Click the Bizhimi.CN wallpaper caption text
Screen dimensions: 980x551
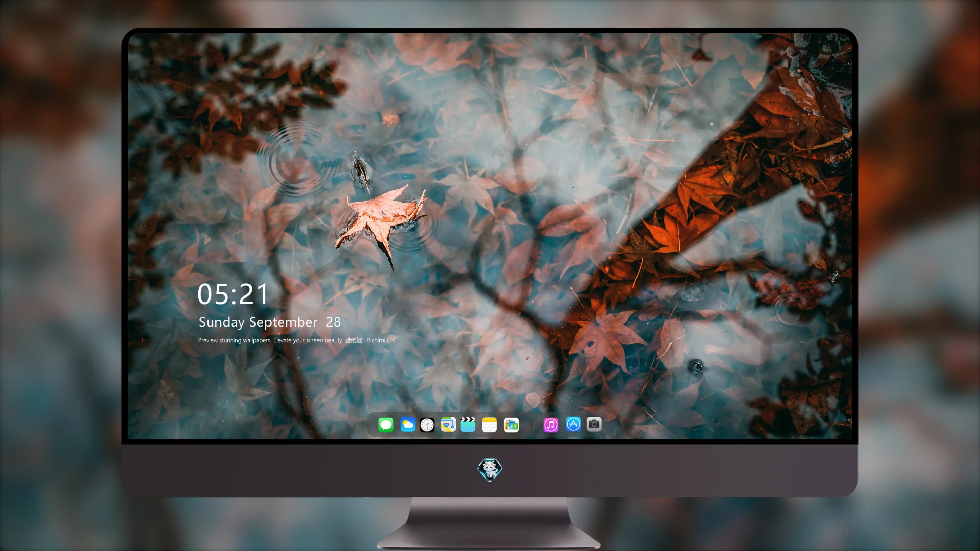click(296, 340)
